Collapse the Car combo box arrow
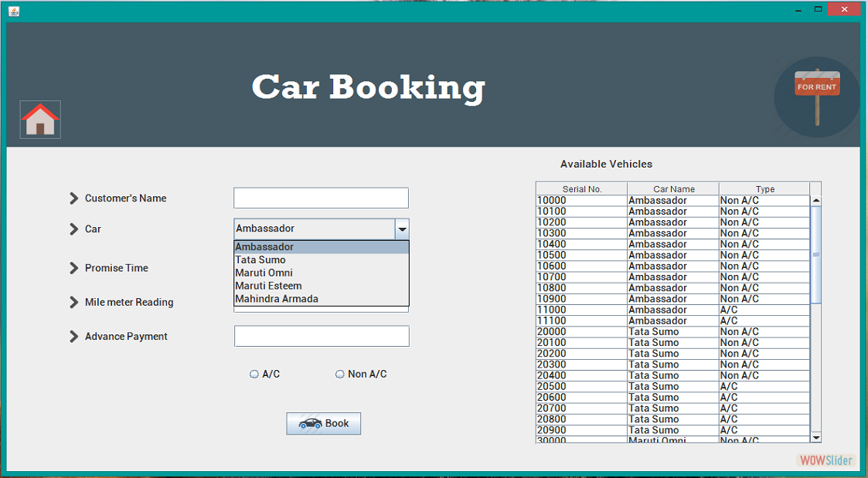Screen dimensions: 868x478 403,229
